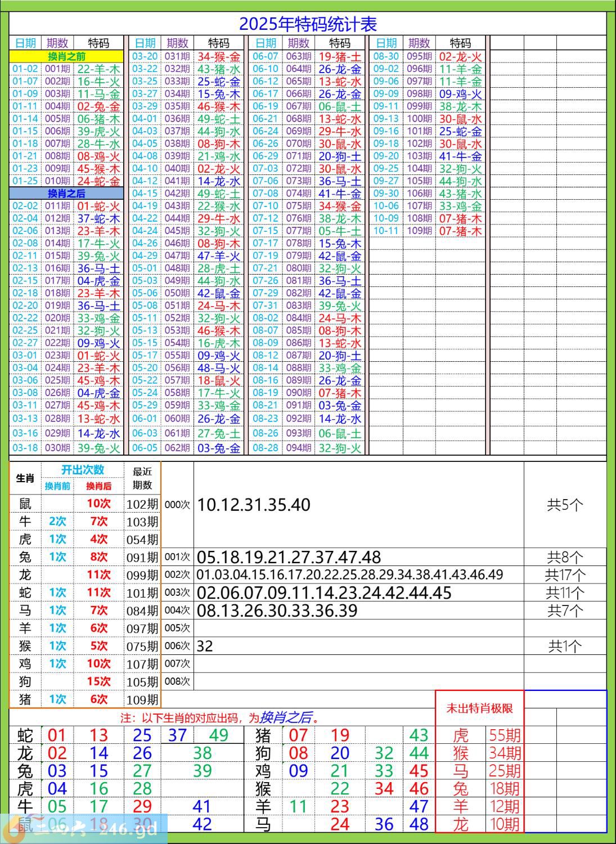Image resolution: width=616 pixels, height=844 pixels.
Task: Select the yellow 换肖之前 header cell
Action: pyautogui.click(x=66, y=56)
